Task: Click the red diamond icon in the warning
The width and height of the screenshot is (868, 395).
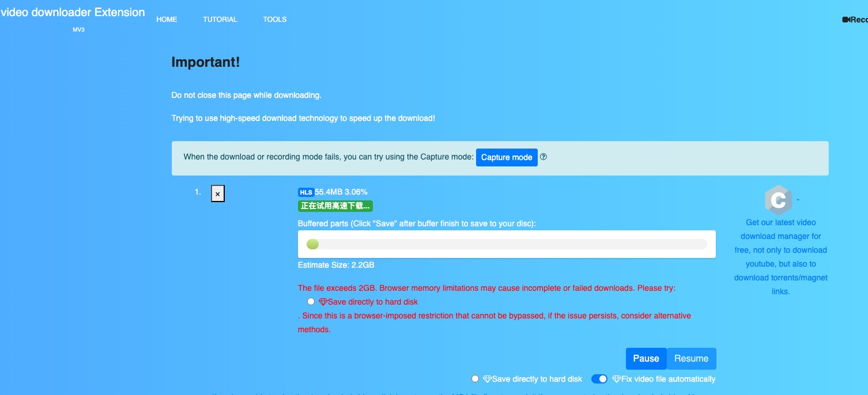Action: (323, 302)
